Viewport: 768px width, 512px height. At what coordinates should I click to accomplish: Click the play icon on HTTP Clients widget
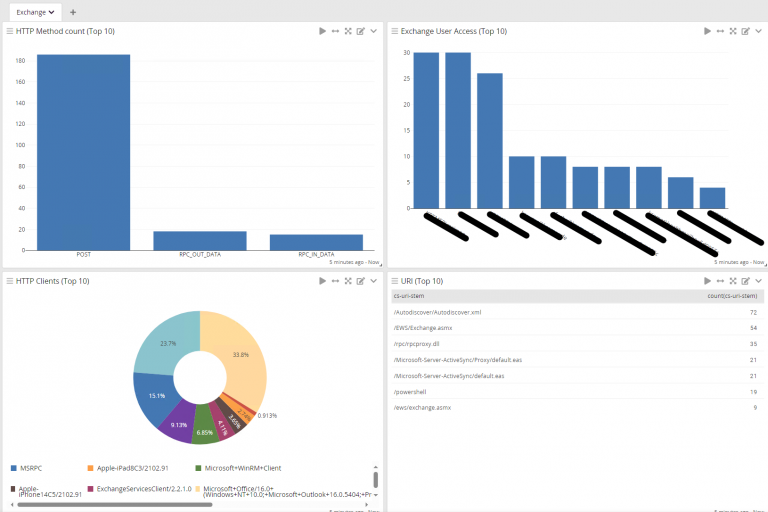click(x=322, y=281)
